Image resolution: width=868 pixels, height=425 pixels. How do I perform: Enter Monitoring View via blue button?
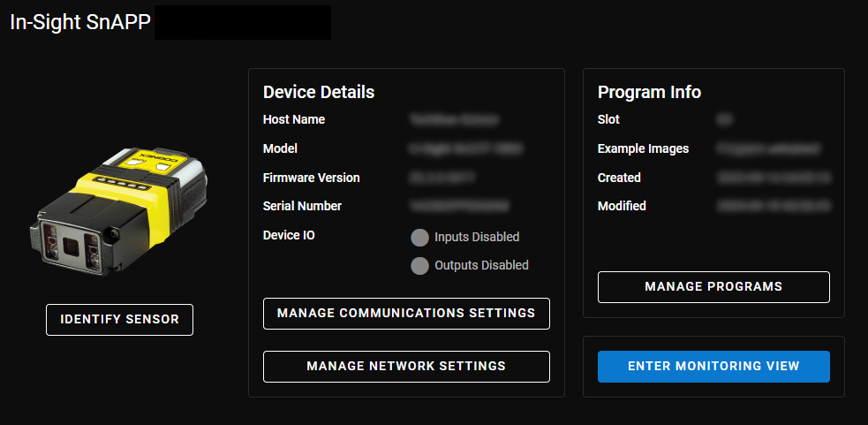pos(713,367)
